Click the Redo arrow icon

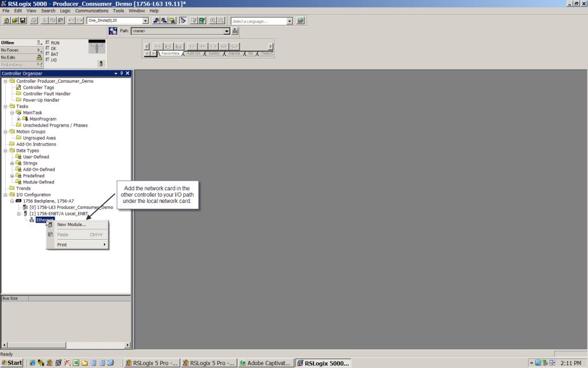[x=79, y=21]
